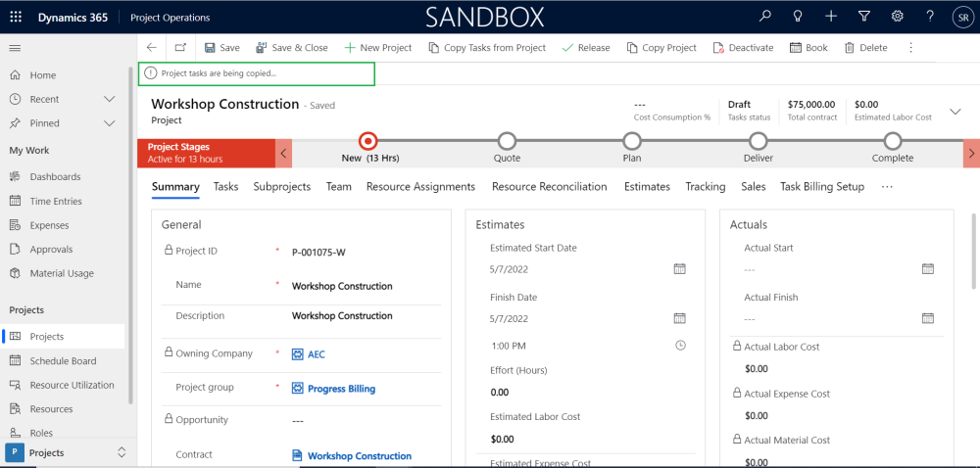The image size is (980, 468).
Task: Click the Release command
Action: tap(586, 47)
